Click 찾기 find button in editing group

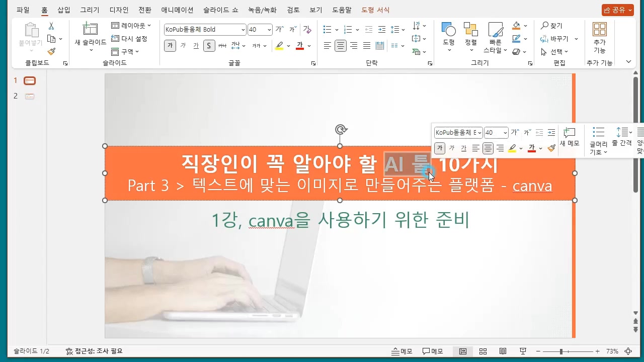coord(551,26)
